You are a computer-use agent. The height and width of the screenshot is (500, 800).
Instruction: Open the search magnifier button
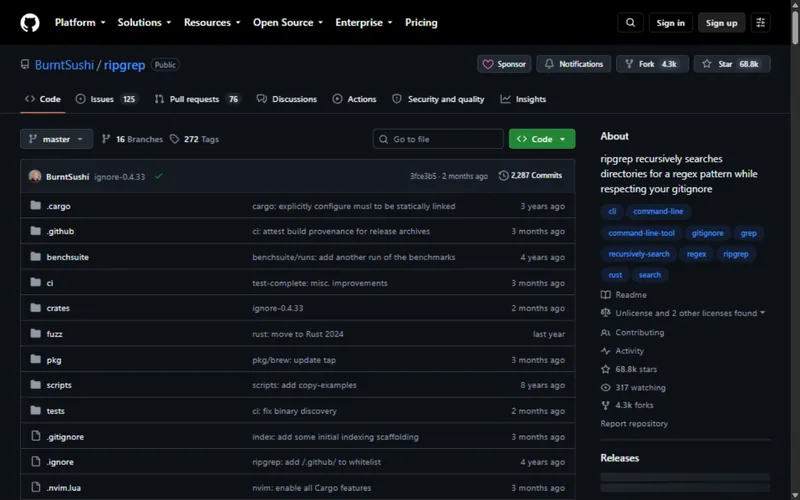[x=631, y=23]
